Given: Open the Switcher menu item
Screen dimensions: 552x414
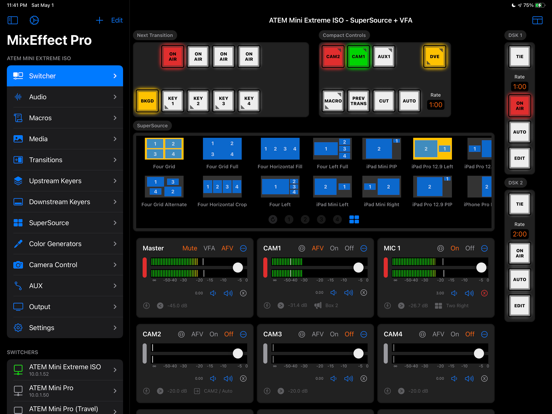Looking at the screenshot, I should pyautogui.click(x=65, y=76).
